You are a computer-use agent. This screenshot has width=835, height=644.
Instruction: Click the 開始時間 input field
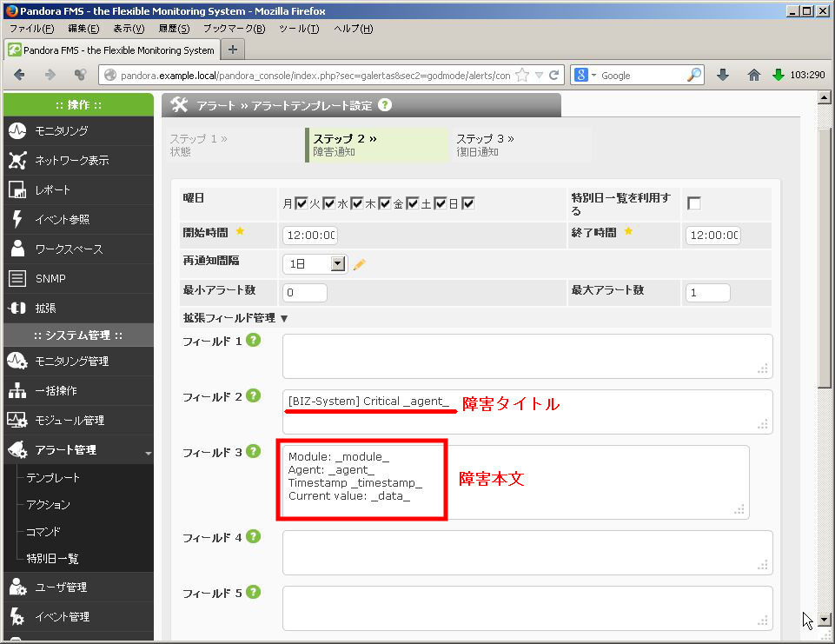[310, 235]
